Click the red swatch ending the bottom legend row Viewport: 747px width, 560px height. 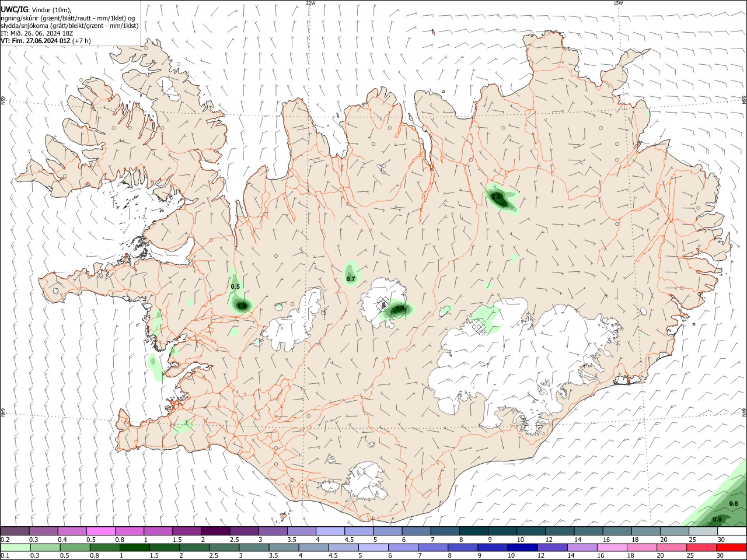coord(731,547)
